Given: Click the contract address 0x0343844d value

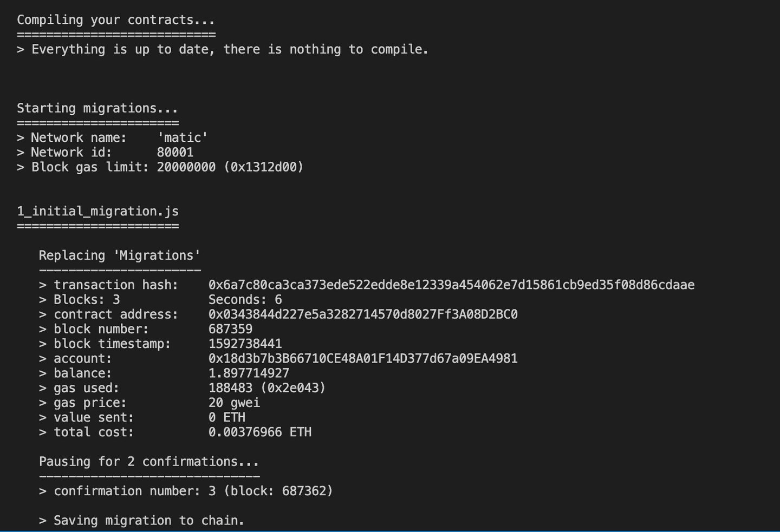Looking at the screenshot, I should pyautogui.click(x=363, y=314).
